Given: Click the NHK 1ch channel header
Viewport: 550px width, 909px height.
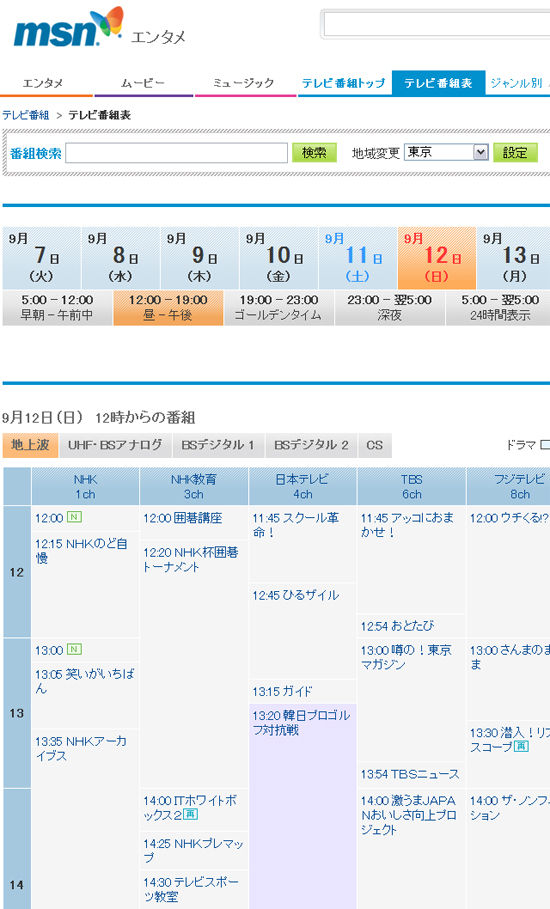Looking at the screenshot, I should [85, 486].
